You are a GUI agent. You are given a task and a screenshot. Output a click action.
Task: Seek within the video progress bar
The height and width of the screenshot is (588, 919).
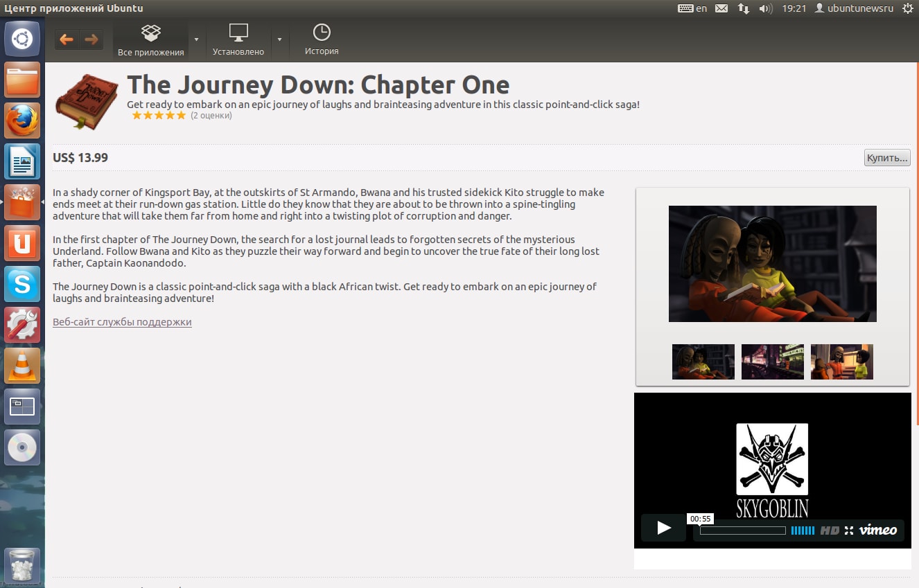(x=742, y=531)
